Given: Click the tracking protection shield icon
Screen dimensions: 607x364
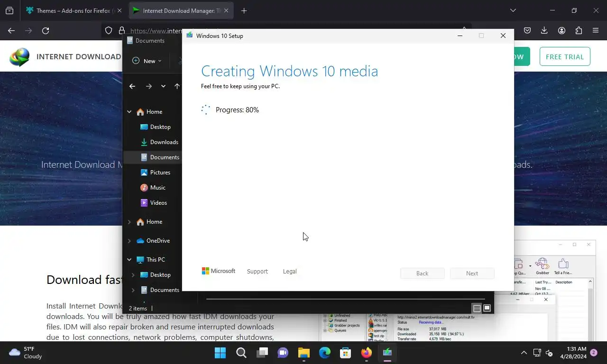Looking at the screenshot, I should click(109, 30).
